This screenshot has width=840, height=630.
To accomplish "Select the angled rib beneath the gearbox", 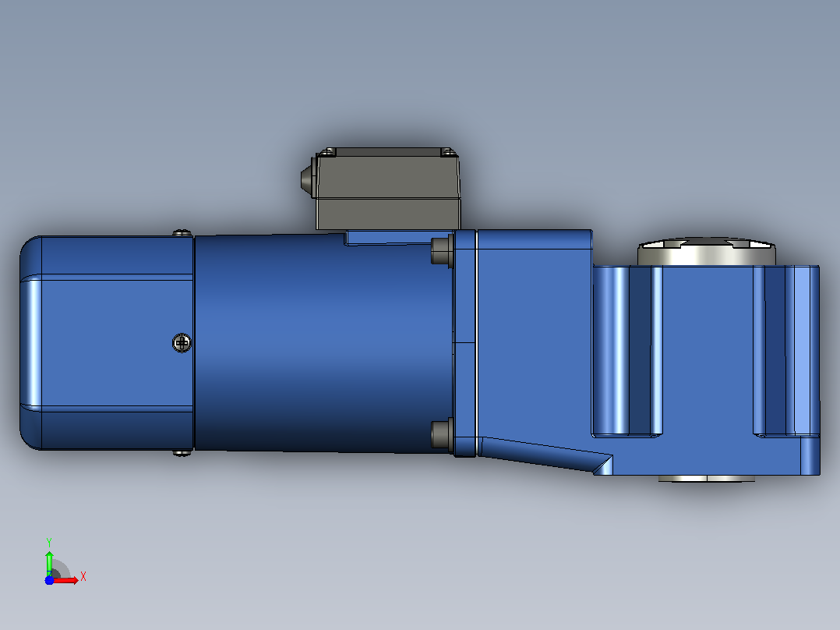I will 545,455.
